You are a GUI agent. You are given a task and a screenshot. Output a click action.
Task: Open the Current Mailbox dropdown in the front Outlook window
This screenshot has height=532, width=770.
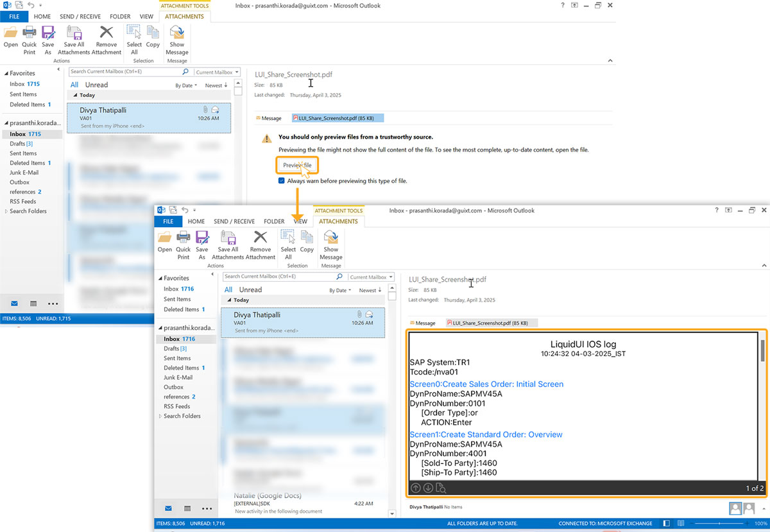coord(372,277)
